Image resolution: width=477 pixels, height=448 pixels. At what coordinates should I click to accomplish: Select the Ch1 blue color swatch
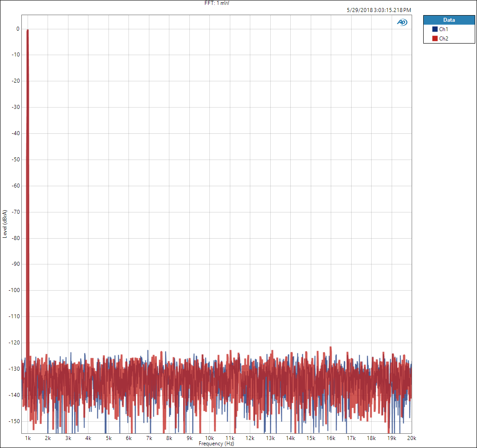(x=435, y=29)
